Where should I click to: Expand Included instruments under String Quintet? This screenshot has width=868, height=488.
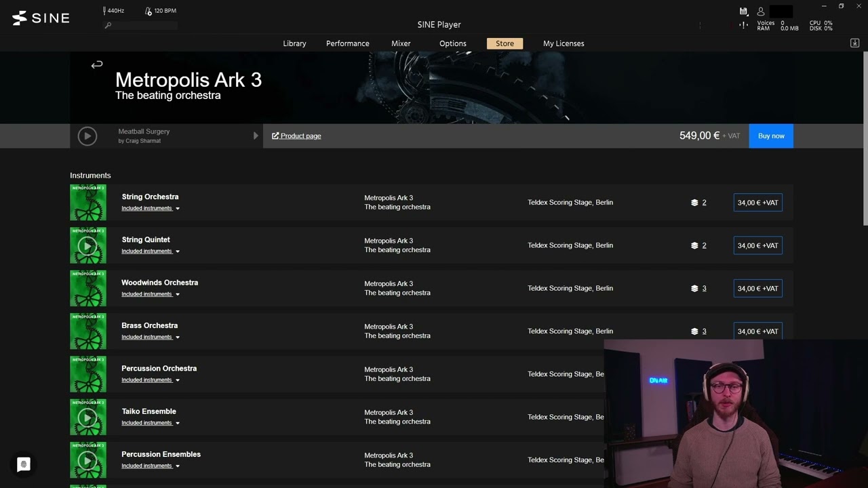pyautogui.click(x=151, y=251)
